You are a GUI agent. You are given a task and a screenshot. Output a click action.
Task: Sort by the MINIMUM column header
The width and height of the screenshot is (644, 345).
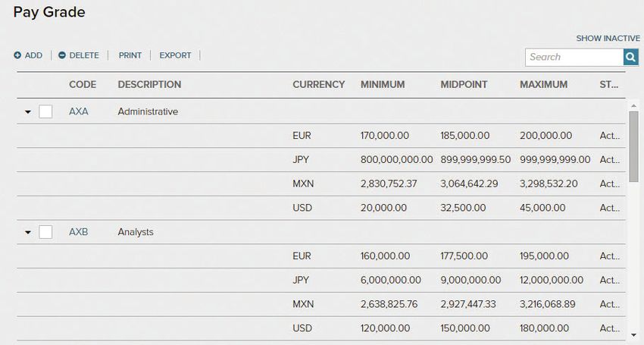pyautogui.click(x=383, y=84)
